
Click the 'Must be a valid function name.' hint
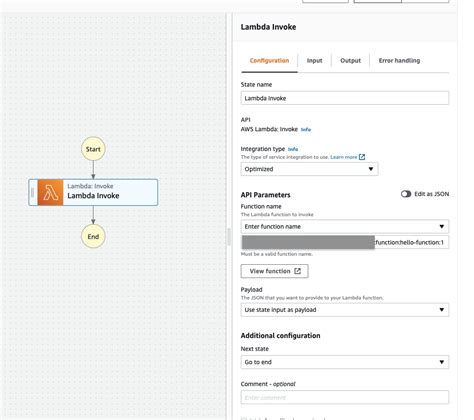coord(277,254)
